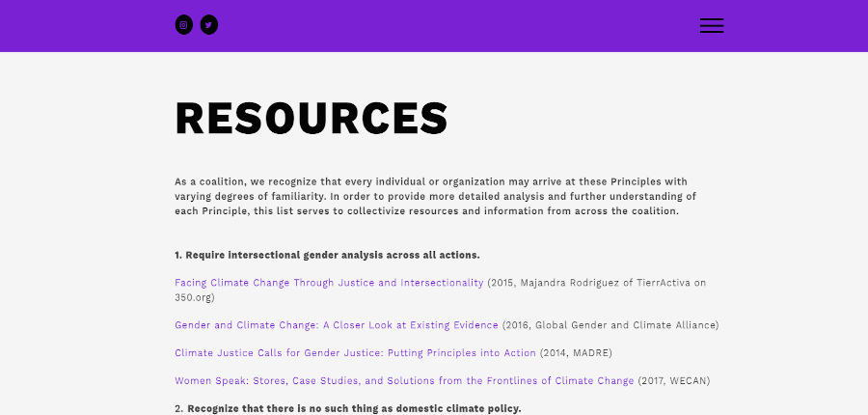
Task: Open 'Gender and Climate Change: A Closer Look' link
Action: (336, 325)
